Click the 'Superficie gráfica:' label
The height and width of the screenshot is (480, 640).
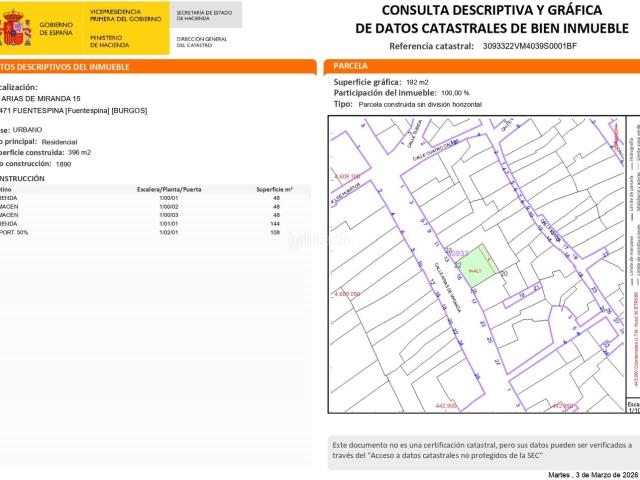pos(367,82)
